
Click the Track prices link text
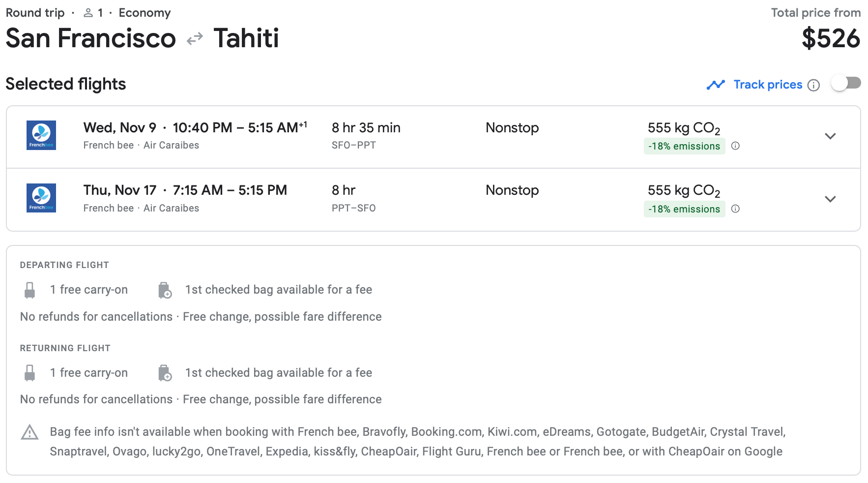768,85
